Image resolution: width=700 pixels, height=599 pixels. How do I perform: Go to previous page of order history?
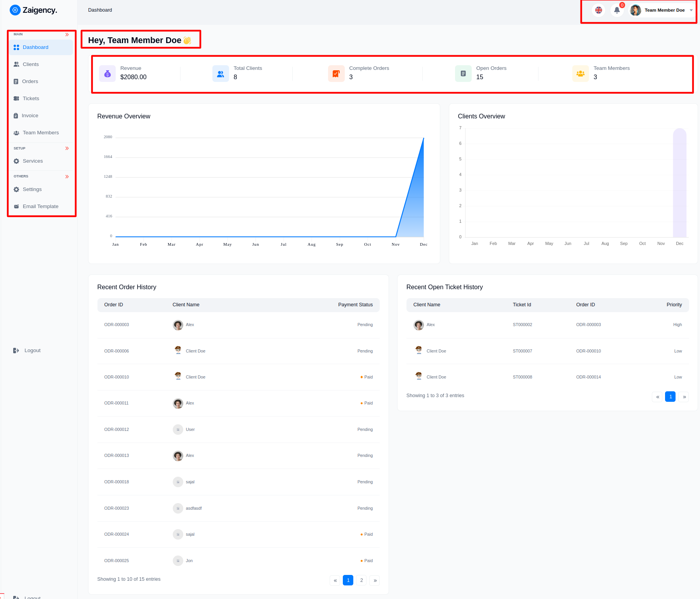[335, 580]
